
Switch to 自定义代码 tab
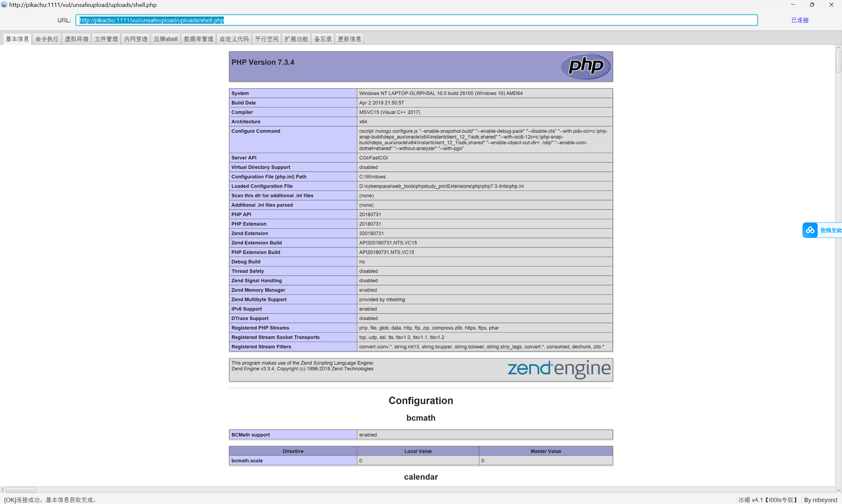point(234,39)
